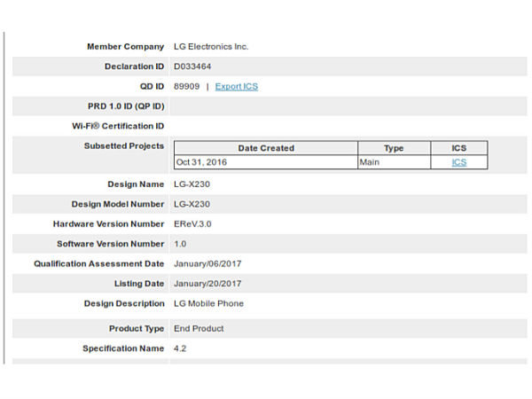The height and width of the screenshot is (399, 532).
Task: Click the 'Wi-Fi® Certification ID' label
Action: 118,126
